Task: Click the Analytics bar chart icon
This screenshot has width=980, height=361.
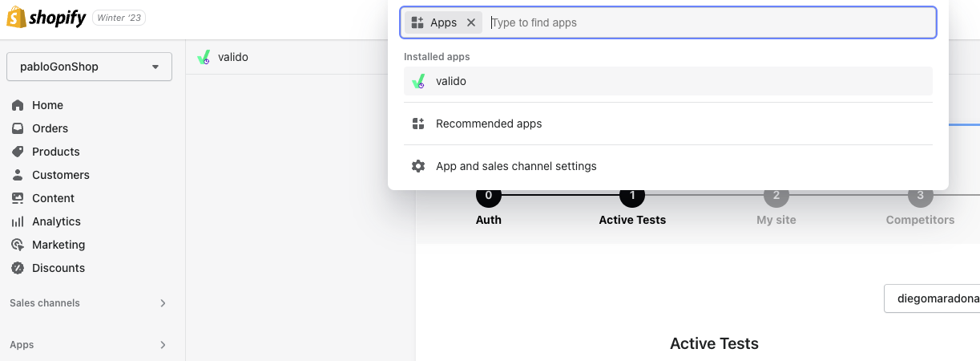Action: (x=18, y=221)
